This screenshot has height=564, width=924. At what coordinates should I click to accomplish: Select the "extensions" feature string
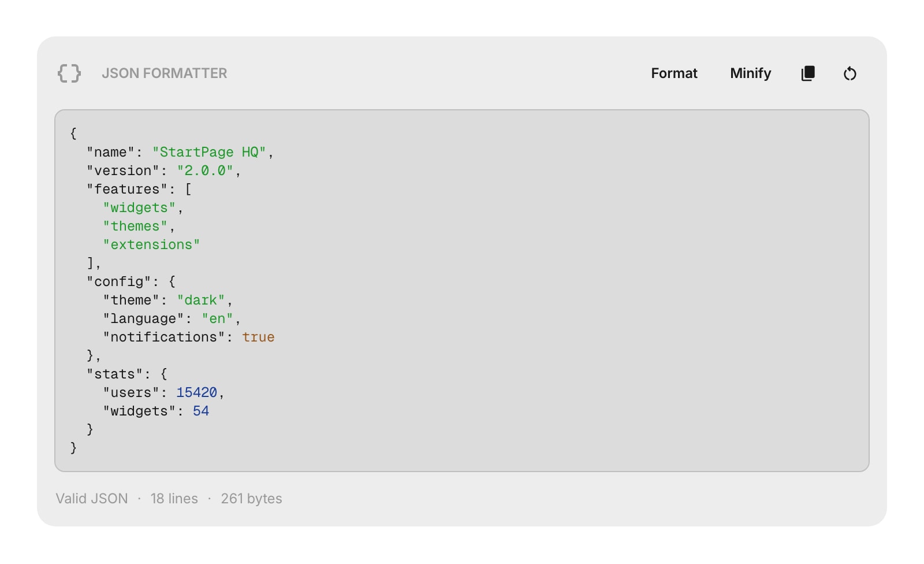(151, 244)
